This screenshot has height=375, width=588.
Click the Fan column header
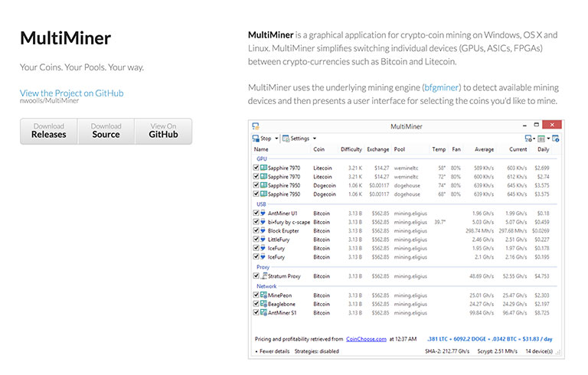[x=456, y=149]
